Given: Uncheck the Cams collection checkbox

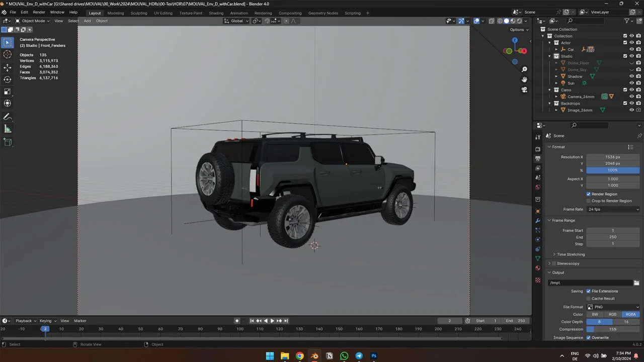Looking at the screenshot, I should tap(625, 89).
